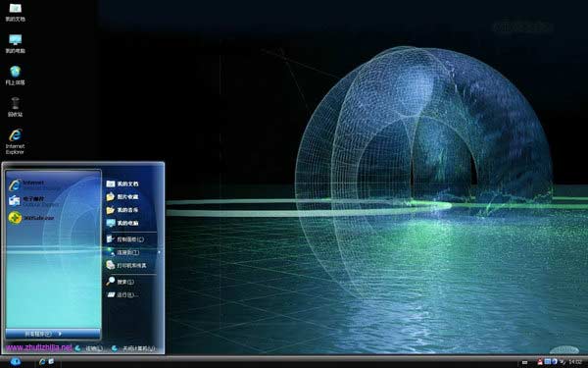Click the show desktop quick launch icon
588x368 pixels.
(51, 361)
